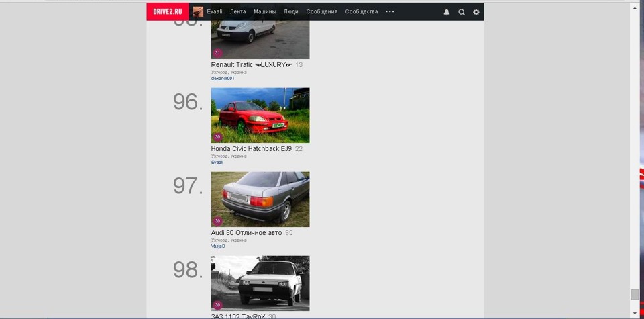
Task: Click the 30 badge on the ZAZ 1102 photo
Action: point(217,305)
